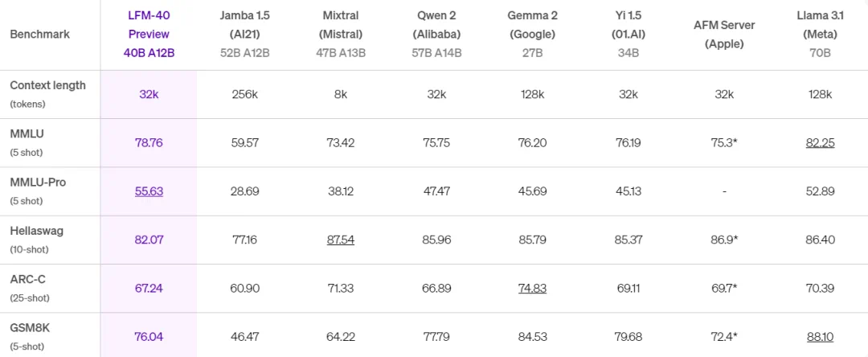The width and height of the screenshot is (868, 357).
Task: Open the underlined 74.83 ARC-C value
Action: (532, 288)
